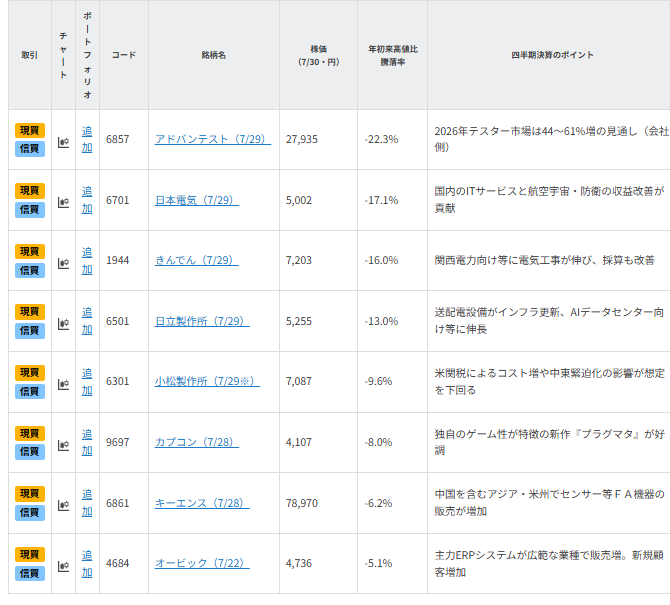Open カプコン（7/28） stock link
The image size is (670, 605).
[x=197, y=442]
